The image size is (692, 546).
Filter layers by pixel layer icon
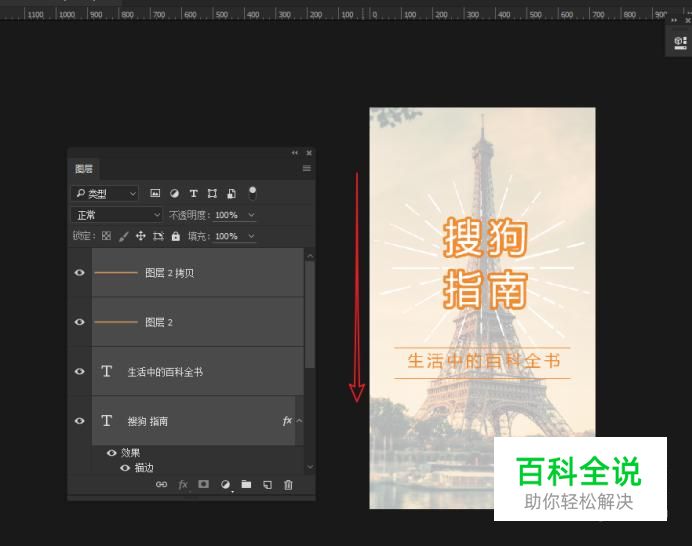pyautogui.click(x=155, y=193)
